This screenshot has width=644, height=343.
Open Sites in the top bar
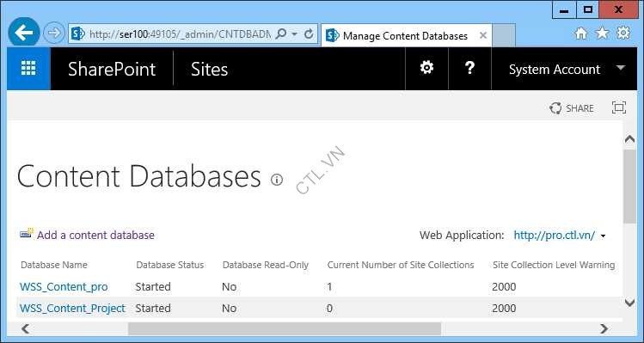[210, 69]
